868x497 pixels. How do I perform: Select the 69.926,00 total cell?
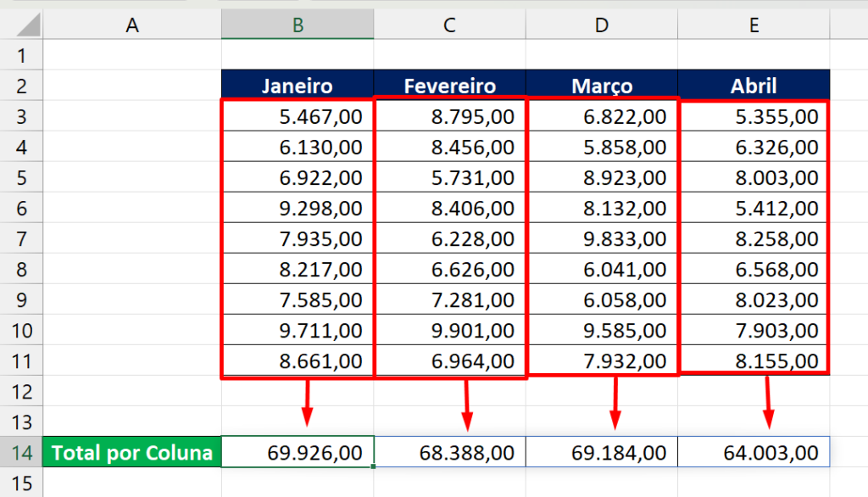pos(297,452)
